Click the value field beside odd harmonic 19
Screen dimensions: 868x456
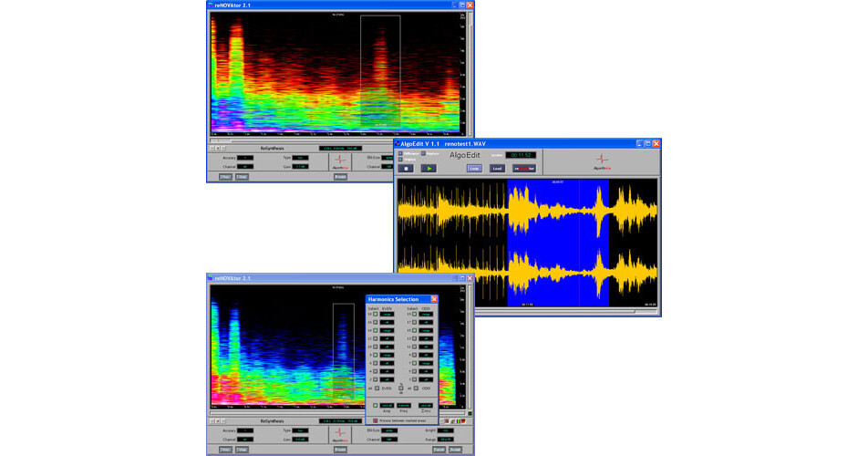(426, 314)
